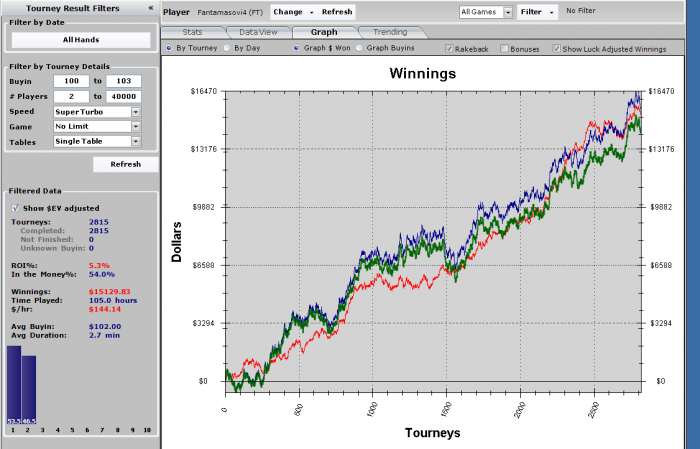Click the Tourneys count 2815
This screenshot has height=449, width=700.
(99, 222)
